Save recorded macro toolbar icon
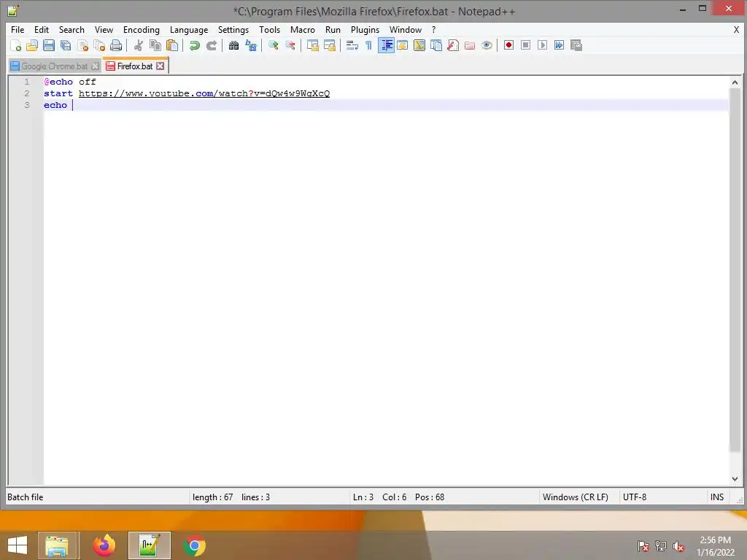 [576, 45]
